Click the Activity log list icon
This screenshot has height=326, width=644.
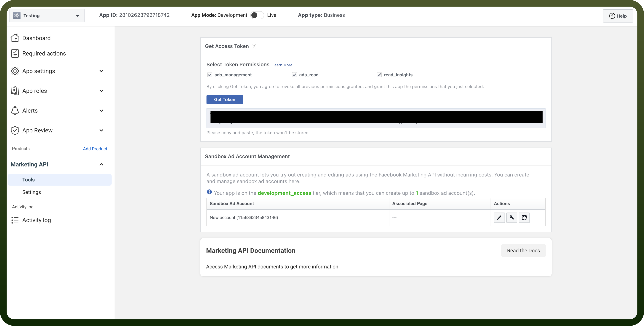point(15,220)
